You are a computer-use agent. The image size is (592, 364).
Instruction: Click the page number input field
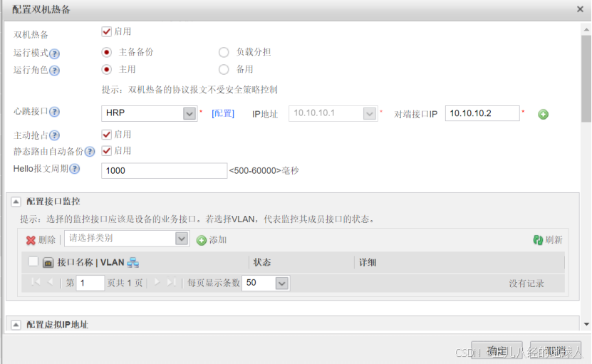coord(90,283)
